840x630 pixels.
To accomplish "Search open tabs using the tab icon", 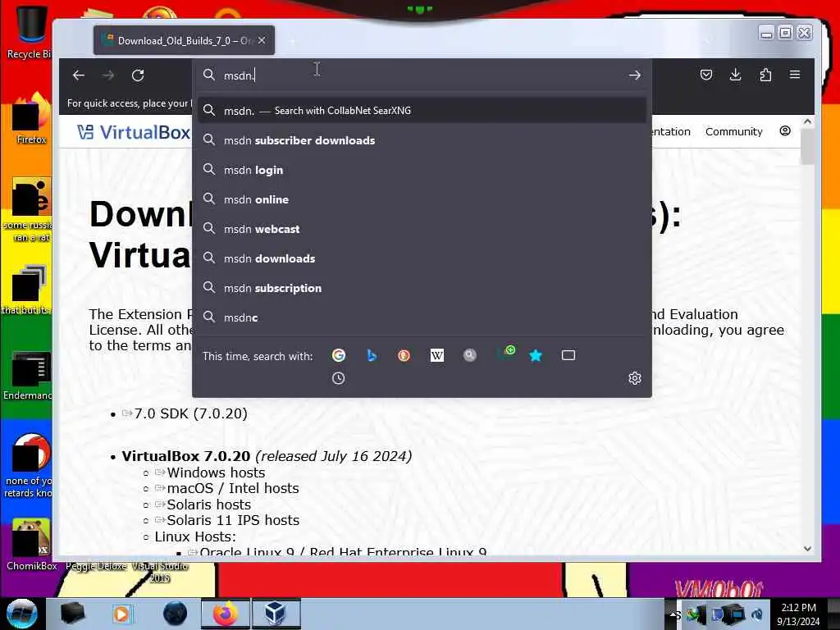I will pyautogui.click(x=568, y=355).
